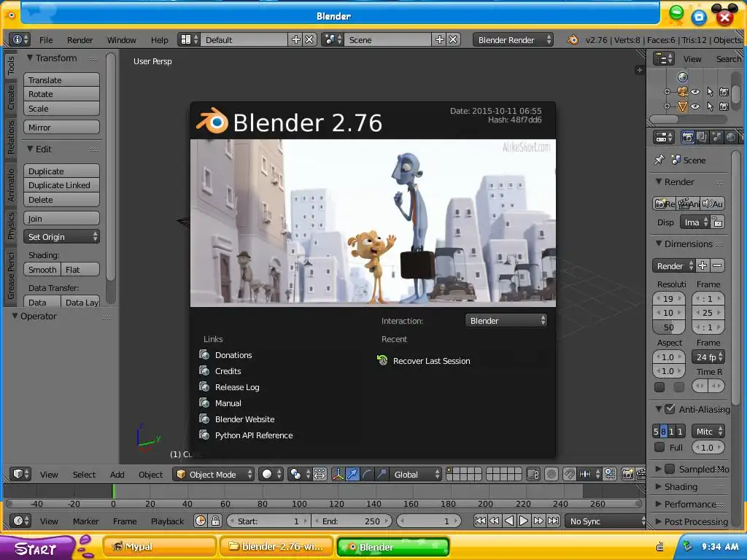Toggle the 3D manipulator widget
Image resolution: width=747 pixels, height=560 pixels.
[x=338, y=474]
